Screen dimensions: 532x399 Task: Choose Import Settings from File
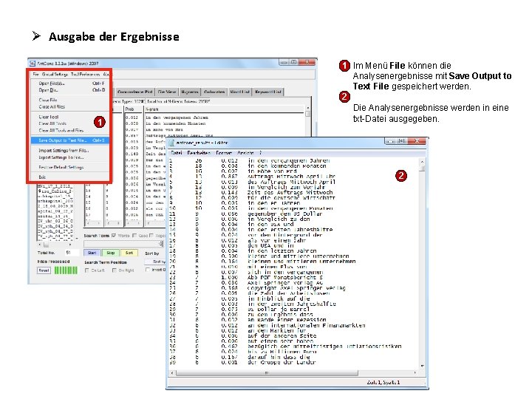pyautogui.click(x=69, y=150)
